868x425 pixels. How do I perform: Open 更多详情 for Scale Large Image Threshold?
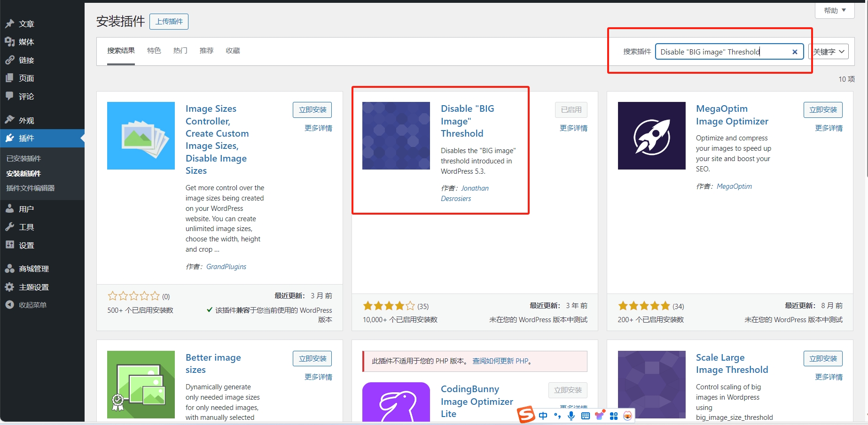point(829,377)
